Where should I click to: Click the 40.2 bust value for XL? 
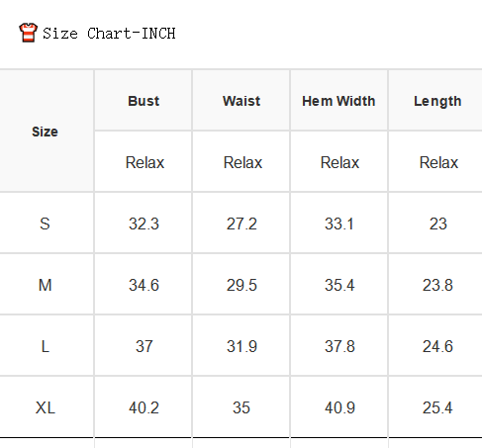click(144, 407)
